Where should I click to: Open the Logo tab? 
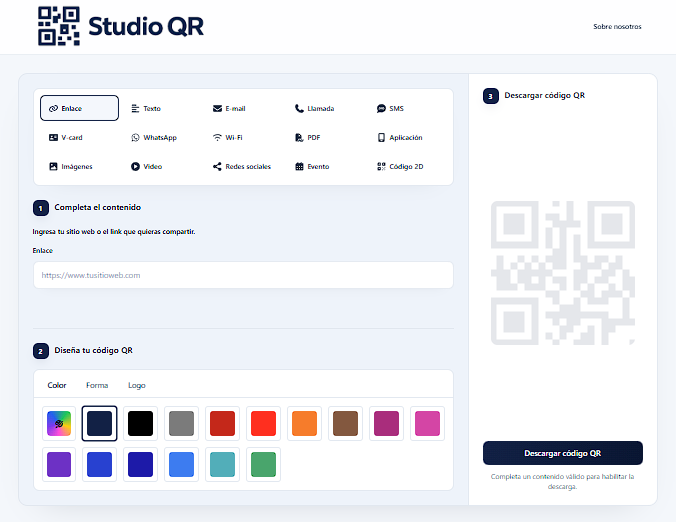click(137, 385)
